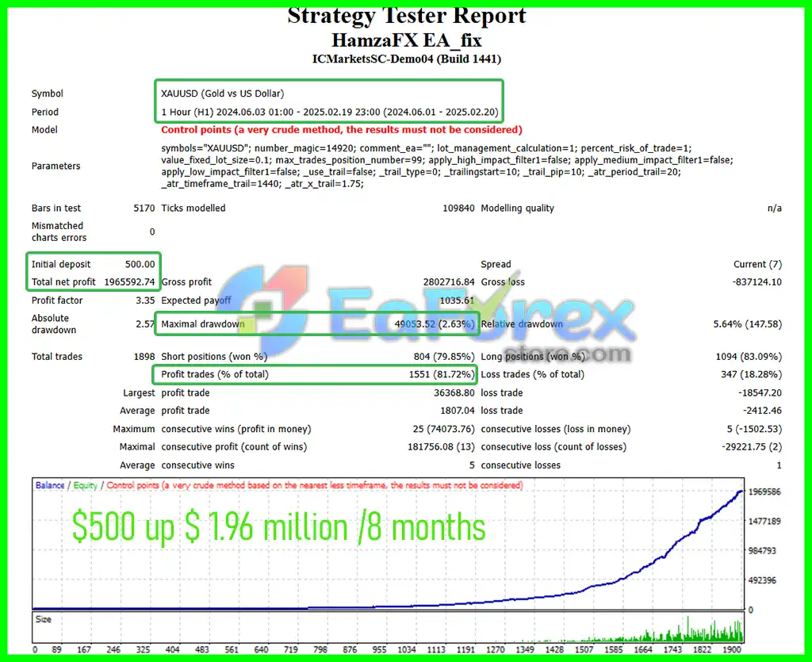Click the x-axis trade number '1900'
812x662 pixels.
[x=732, y=649]
